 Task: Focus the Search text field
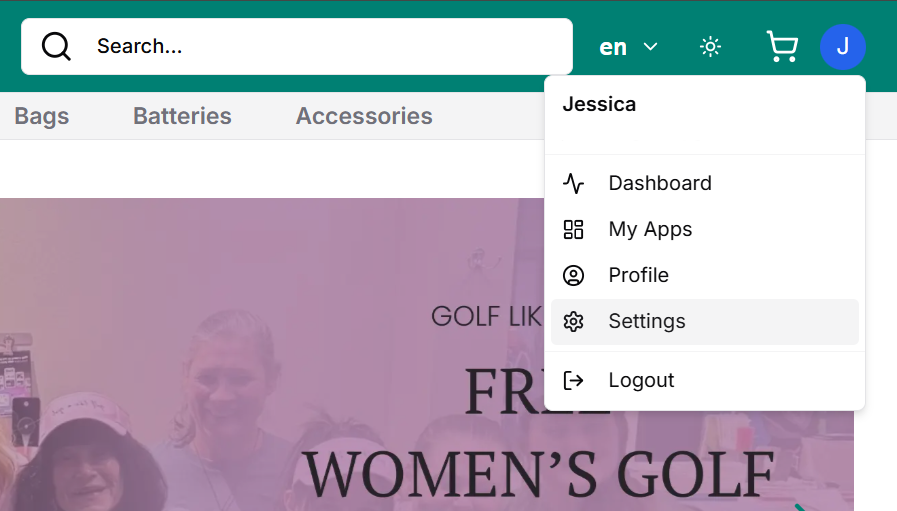[x=320, y=46]
